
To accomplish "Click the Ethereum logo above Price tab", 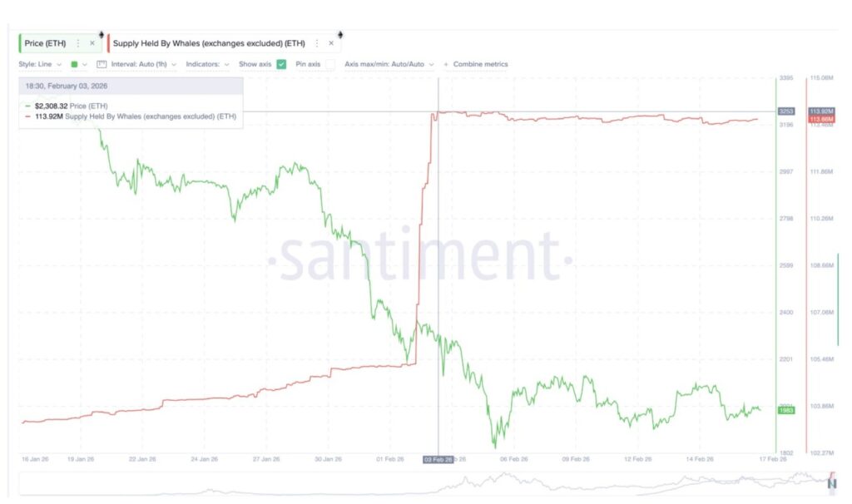I will tap(101, 34).
